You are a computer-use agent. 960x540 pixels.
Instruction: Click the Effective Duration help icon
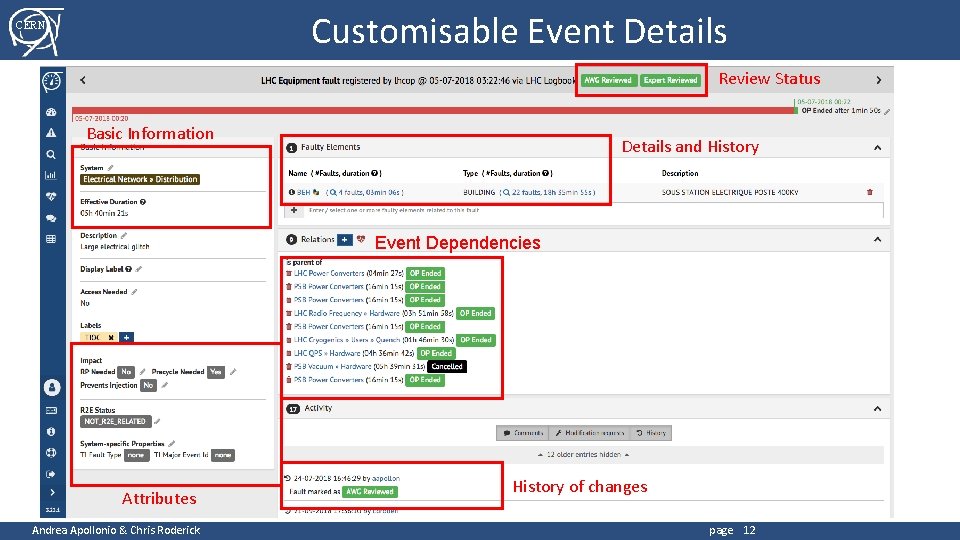coord(143,202)
